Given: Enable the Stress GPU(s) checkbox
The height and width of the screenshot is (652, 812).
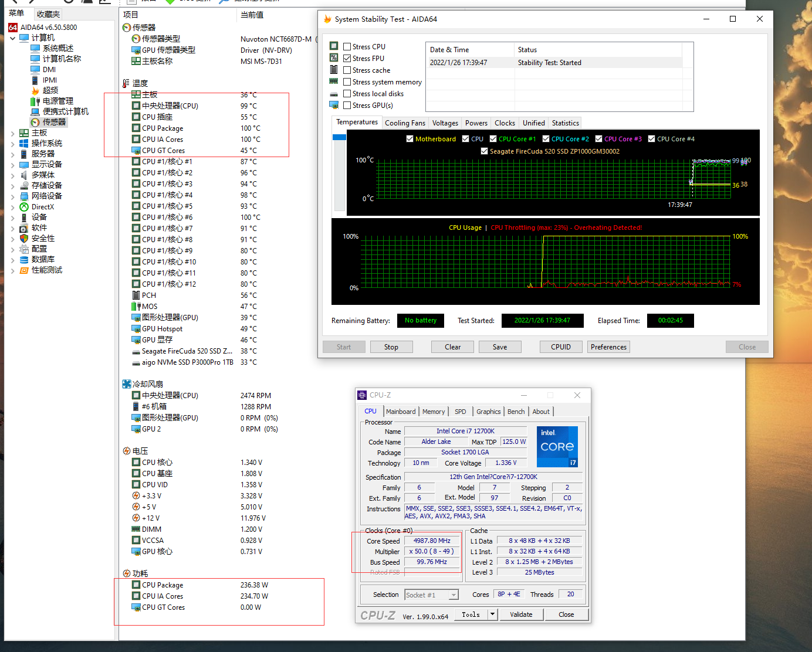Looking at the screenshot, I should point(347,106).
